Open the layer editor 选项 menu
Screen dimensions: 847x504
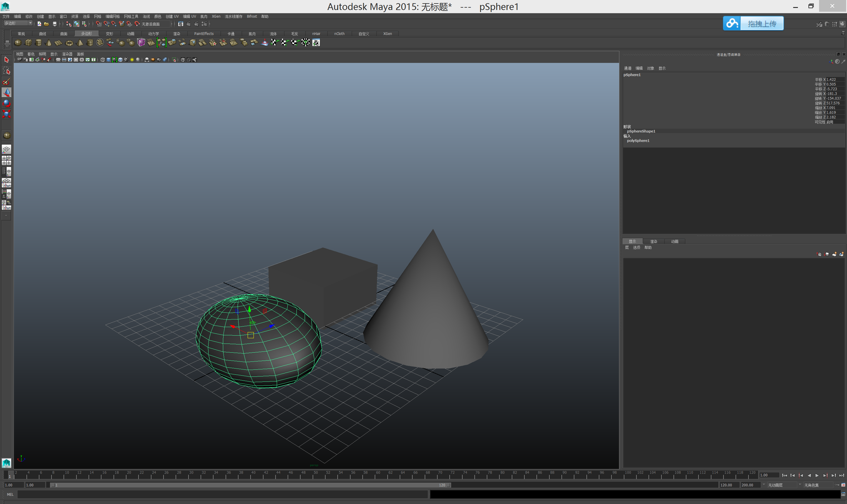(637, 247)
